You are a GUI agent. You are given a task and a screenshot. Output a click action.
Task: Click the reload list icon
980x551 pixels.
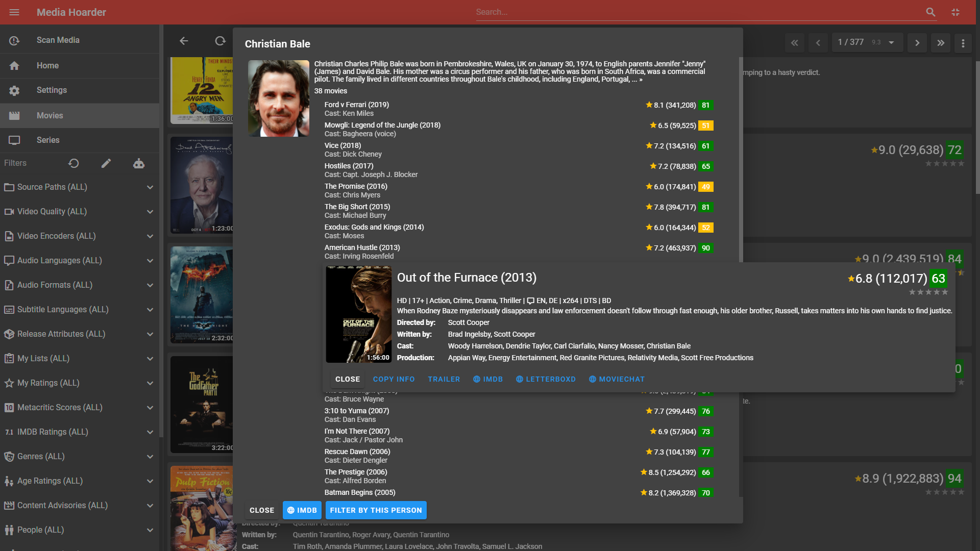click(x=220, y=41)
